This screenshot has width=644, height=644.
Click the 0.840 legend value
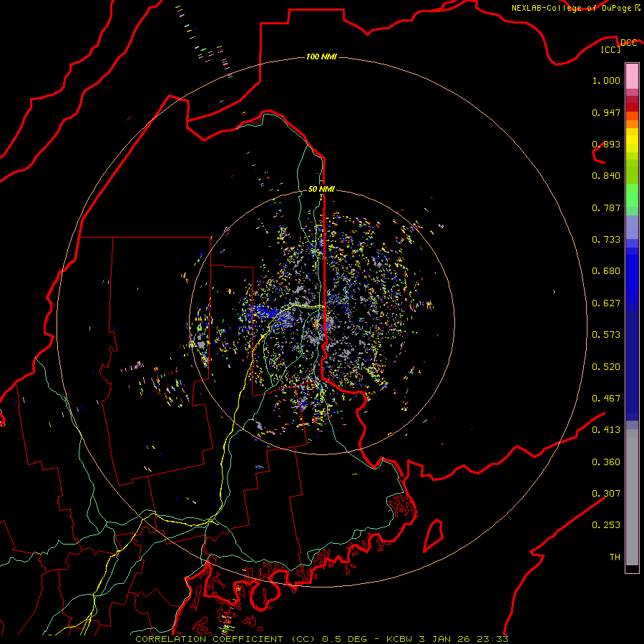coord(606,176)
